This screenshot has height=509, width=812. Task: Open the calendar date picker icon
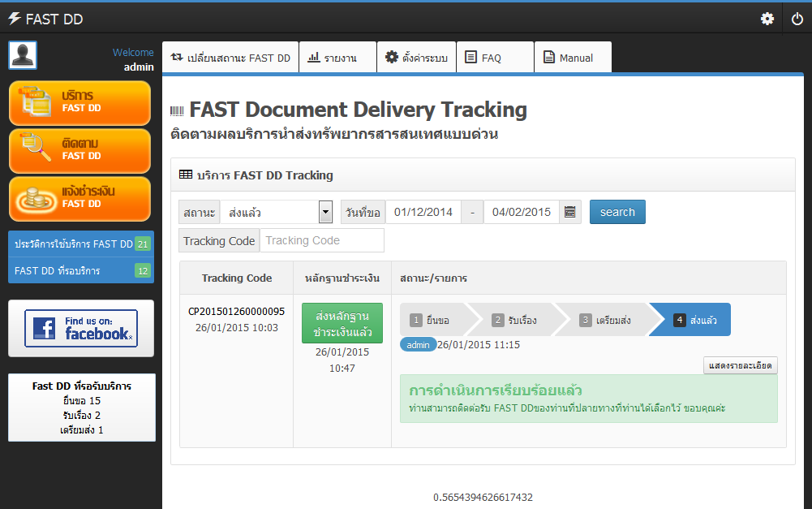point(570,212)
